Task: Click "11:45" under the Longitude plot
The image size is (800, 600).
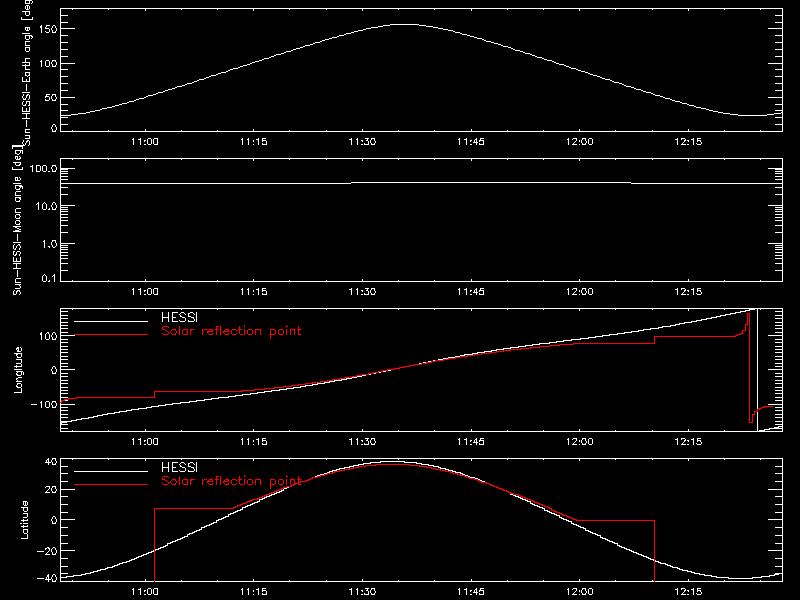Action: point(470,442)
